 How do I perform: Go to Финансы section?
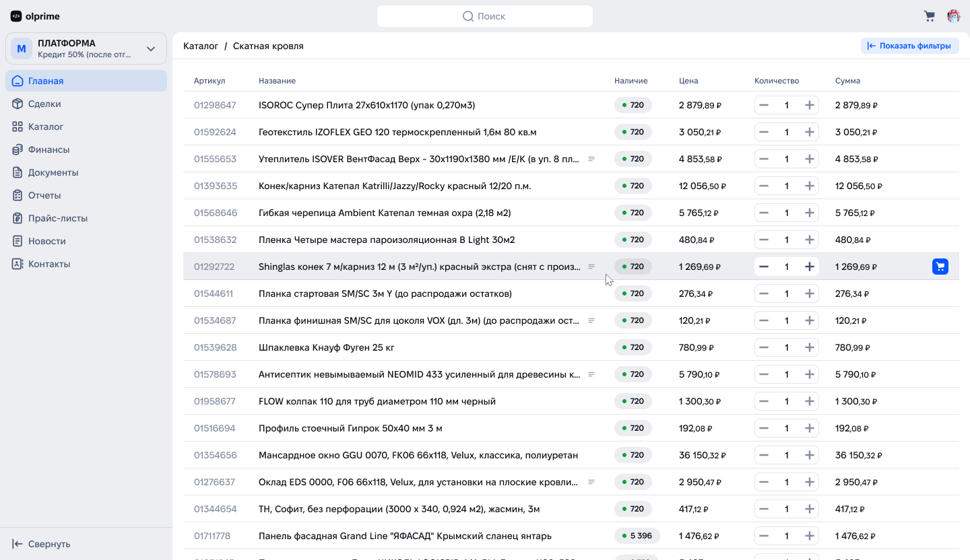48,149
